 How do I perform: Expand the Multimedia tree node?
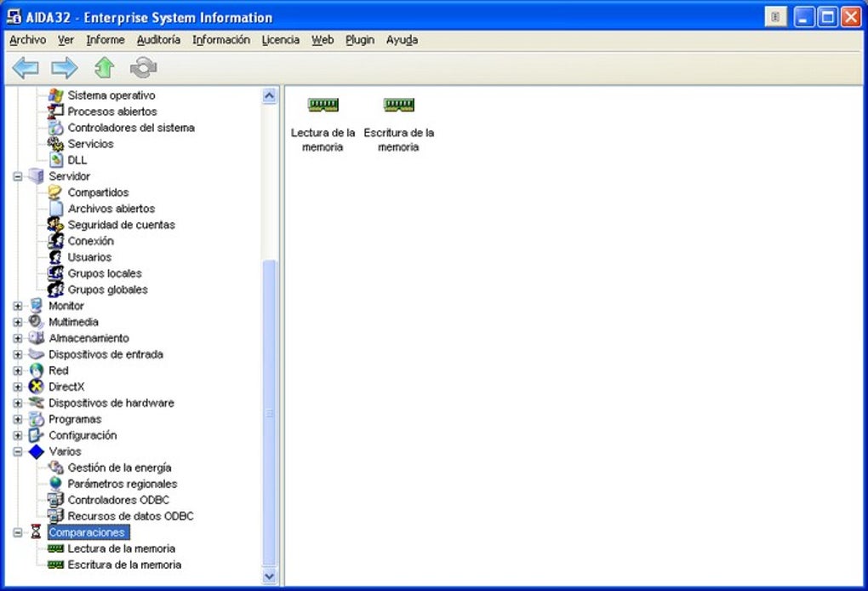[18, 322]
